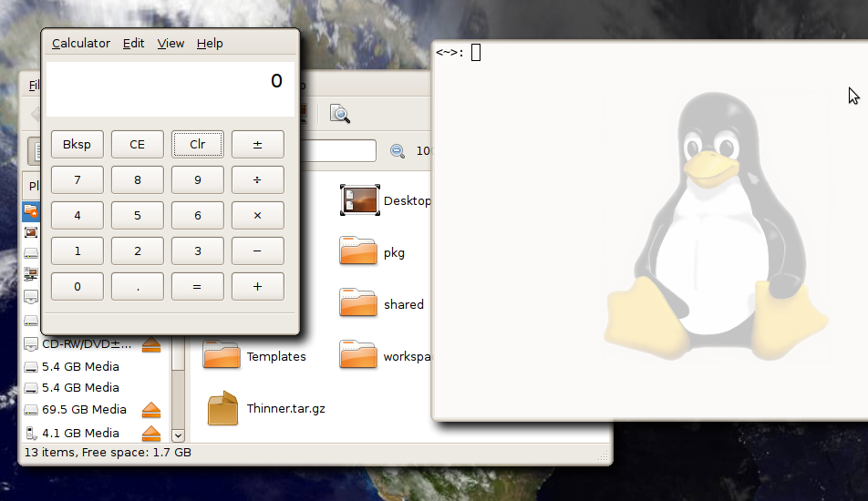Tap the 3 key on calculator
This screenshot has width=868, height=501.
198,250
